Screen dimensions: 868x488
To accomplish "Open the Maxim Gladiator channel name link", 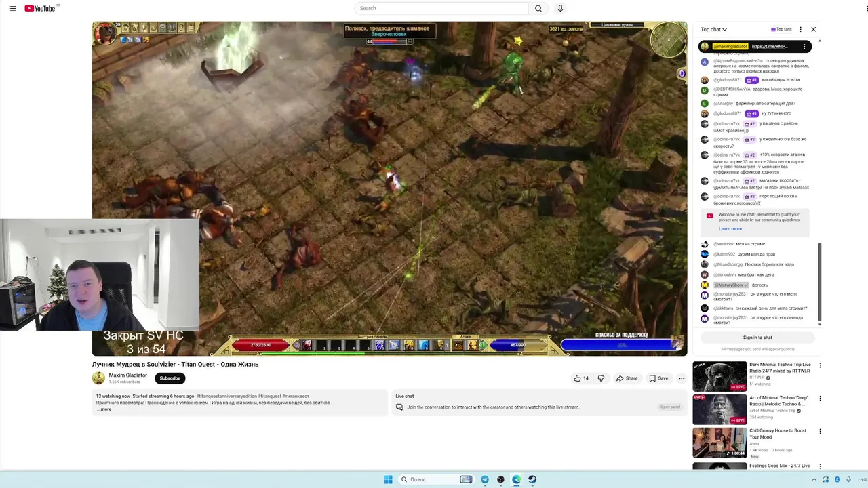I will [128, 375].
